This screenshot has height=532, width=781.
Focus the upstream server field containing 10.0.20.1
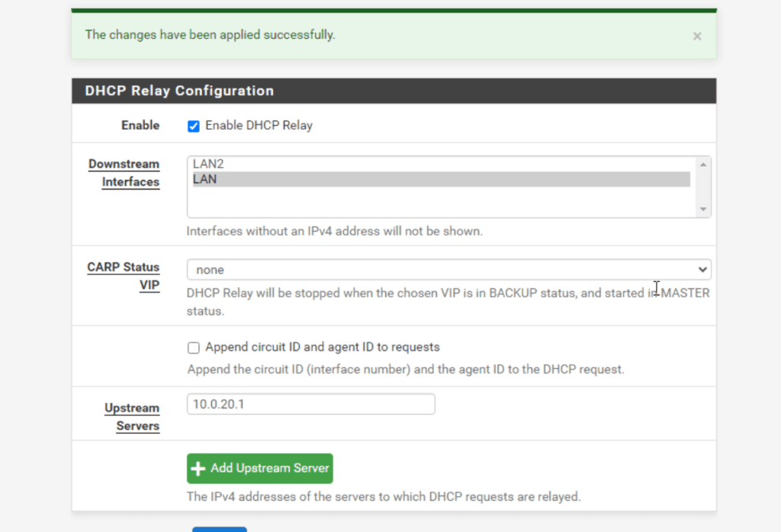point(310,404)
